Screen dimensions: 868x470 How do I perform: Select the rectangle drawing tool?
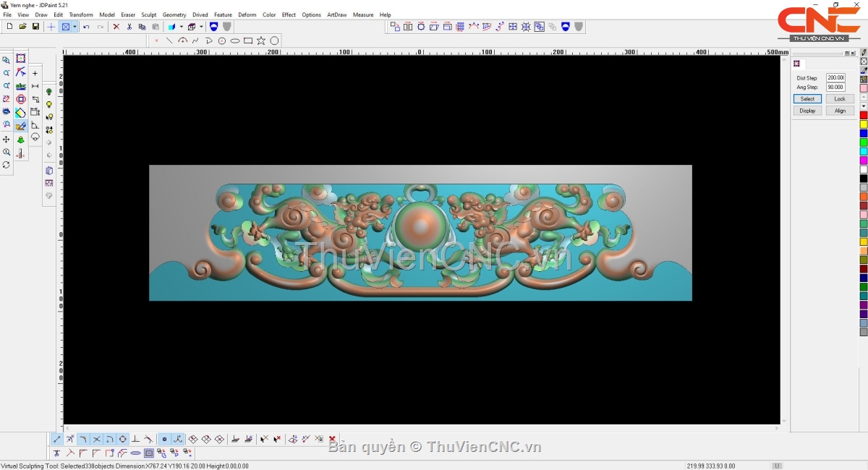pos(248,40)
